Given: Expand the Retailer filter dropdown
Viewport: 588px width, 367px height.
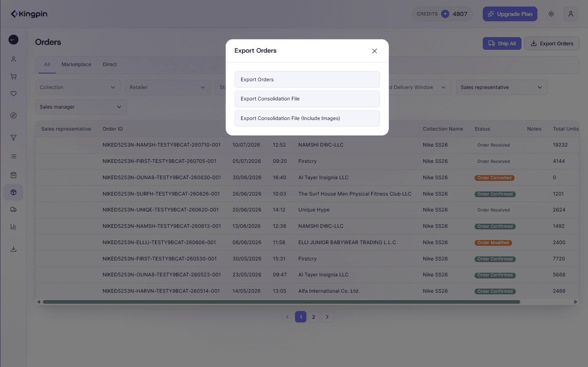Looking at the screenshot, I should click(x=168, y=87).
